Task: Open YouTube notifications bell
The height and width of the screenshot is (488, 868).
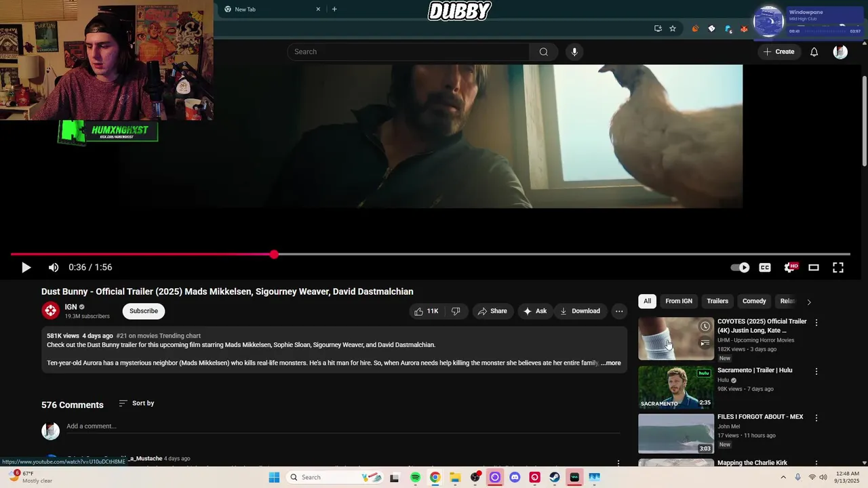Action: click(814, 52)
